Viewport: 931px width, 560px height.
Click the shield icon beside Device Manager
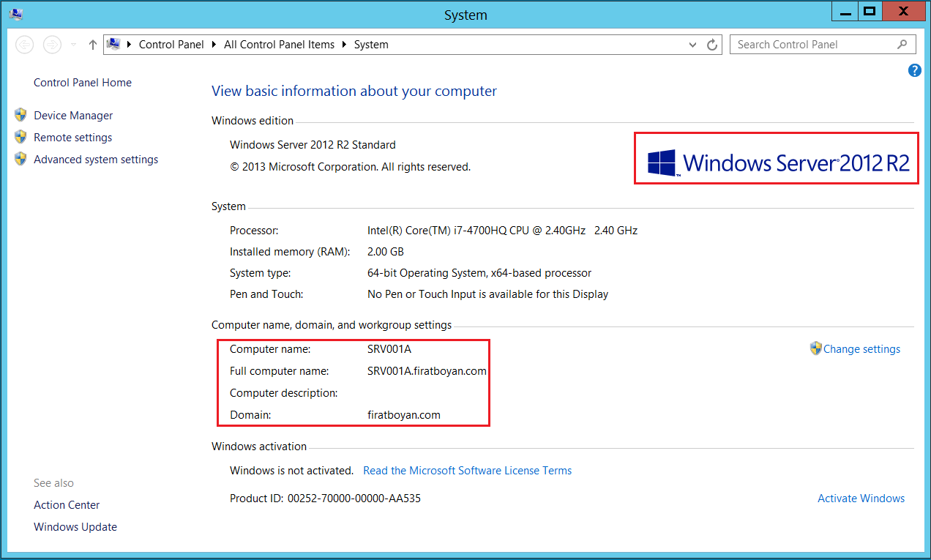[x=20, y=115]
